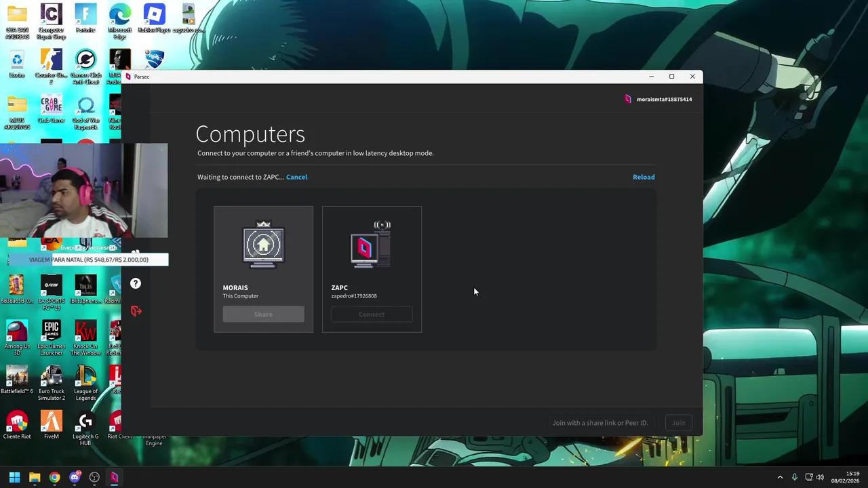Open File Explorer from the taskbar
This screenshot has width=868, height=488.
pyautogui.click(x=35, y=477)
